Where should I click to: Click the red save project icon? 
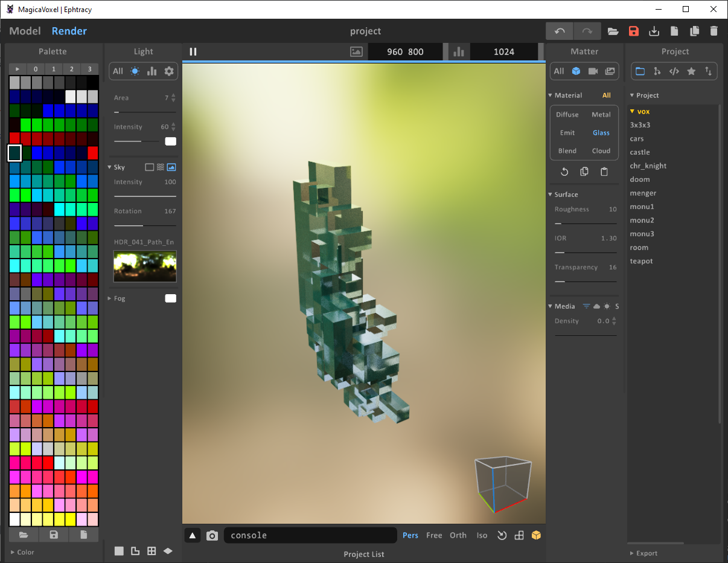click(x=633, y=31)
